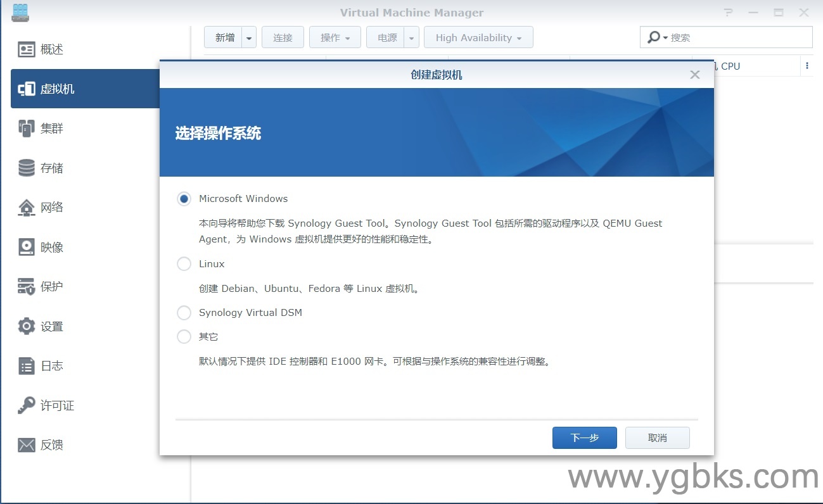Expand the 新增 dropdown arrow
Screen dimensions: 823x504
point(249,38)
